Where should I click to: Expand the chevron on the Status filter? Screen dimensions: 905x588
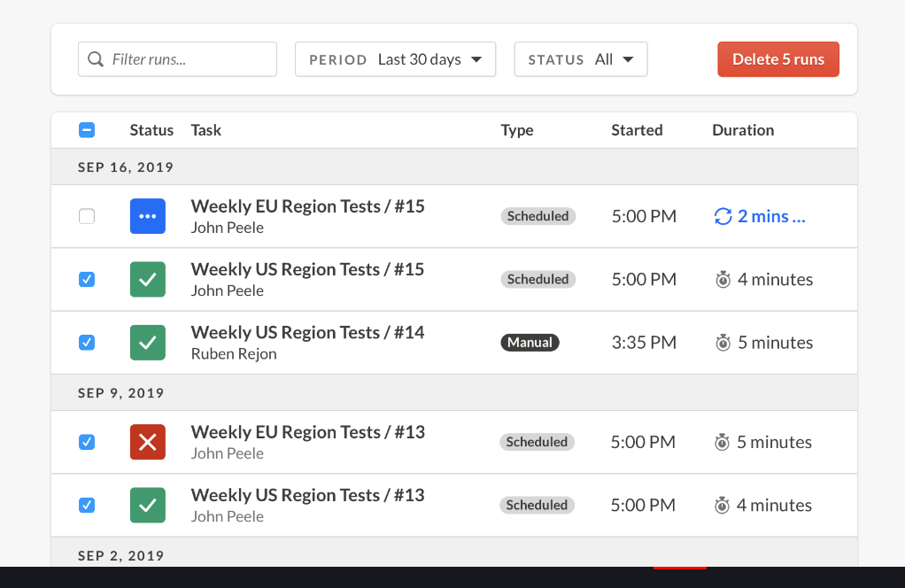630,58
